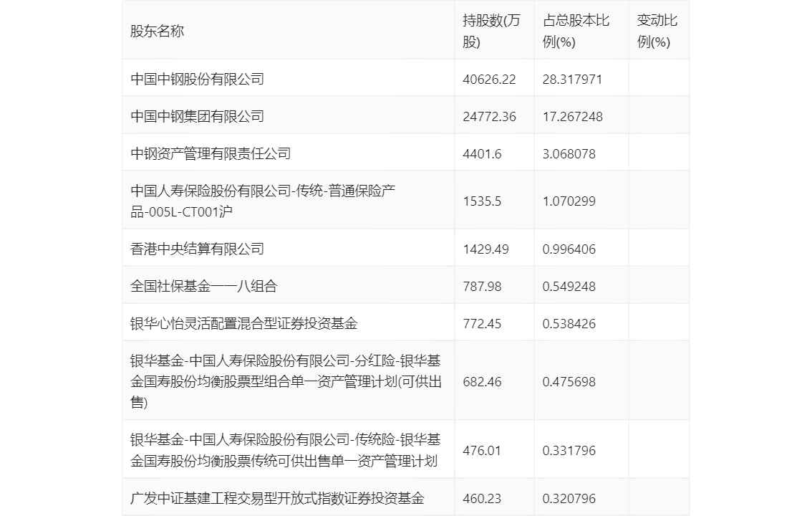Click the percentage 0.475698
812x516 pixels.
(x=569, y=382)
